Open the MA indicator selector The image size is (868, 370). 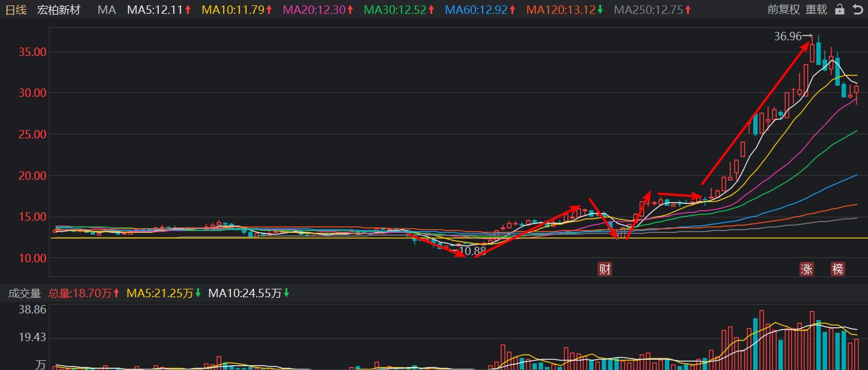pos(106,10)
